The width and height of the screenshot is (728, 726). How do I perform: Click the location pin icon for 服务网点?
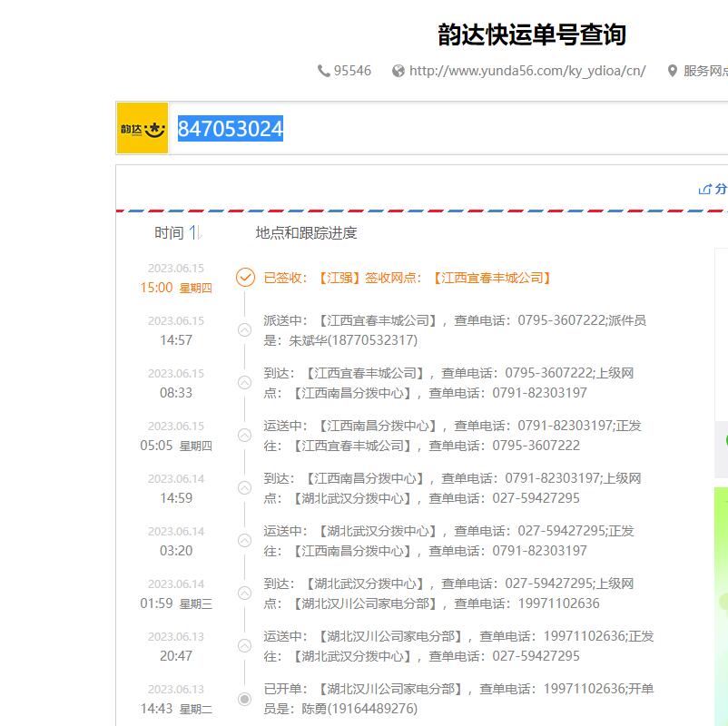[x=672, y=71]
